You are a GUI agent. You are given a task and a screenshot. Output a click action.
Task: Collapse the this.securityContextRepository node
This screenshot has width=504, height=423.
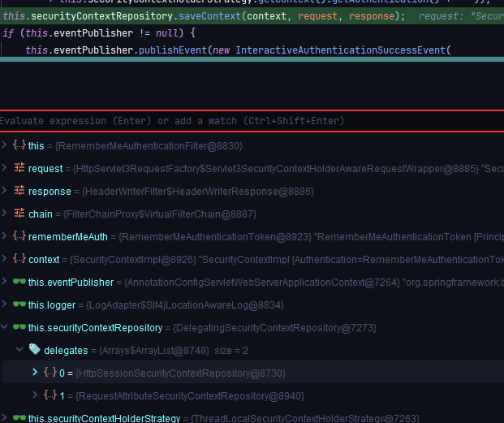coord(6,327)
